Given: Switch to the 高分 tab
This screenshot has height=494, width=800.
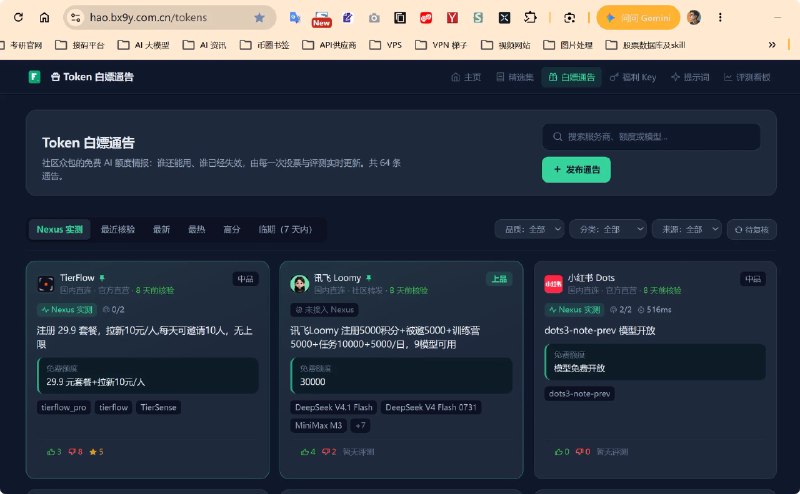Looking at the screenshot, I should click(x=232, y=229).
